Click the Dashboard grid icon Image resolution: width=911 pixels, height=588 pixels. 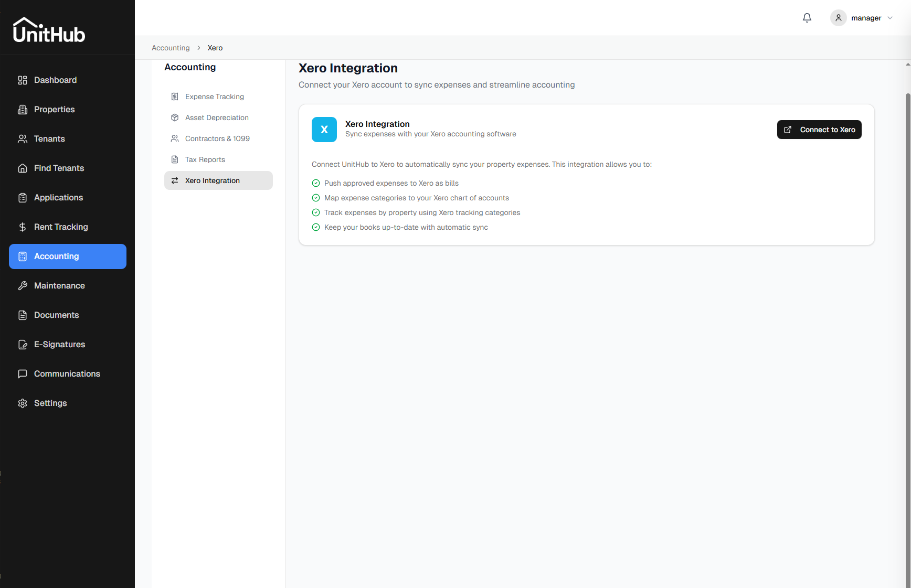click(23, 80)
